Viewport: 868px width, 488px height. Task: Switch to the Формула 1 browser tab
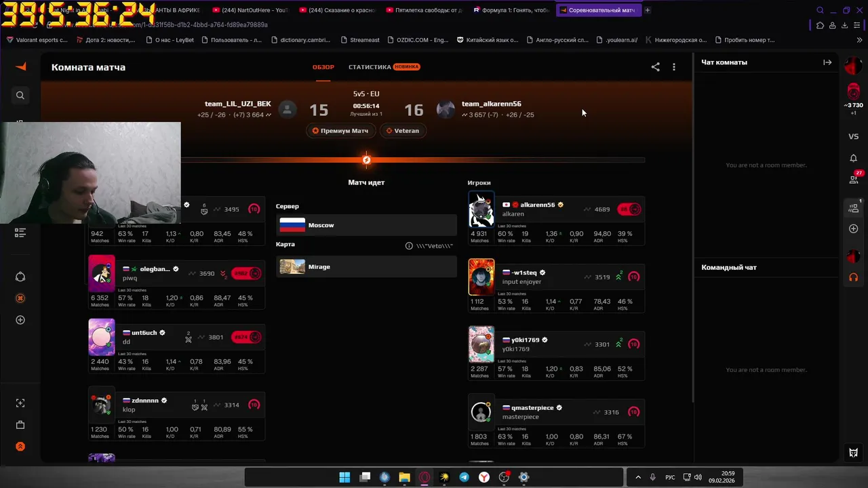pyautogui.click(x=513, y=10)
